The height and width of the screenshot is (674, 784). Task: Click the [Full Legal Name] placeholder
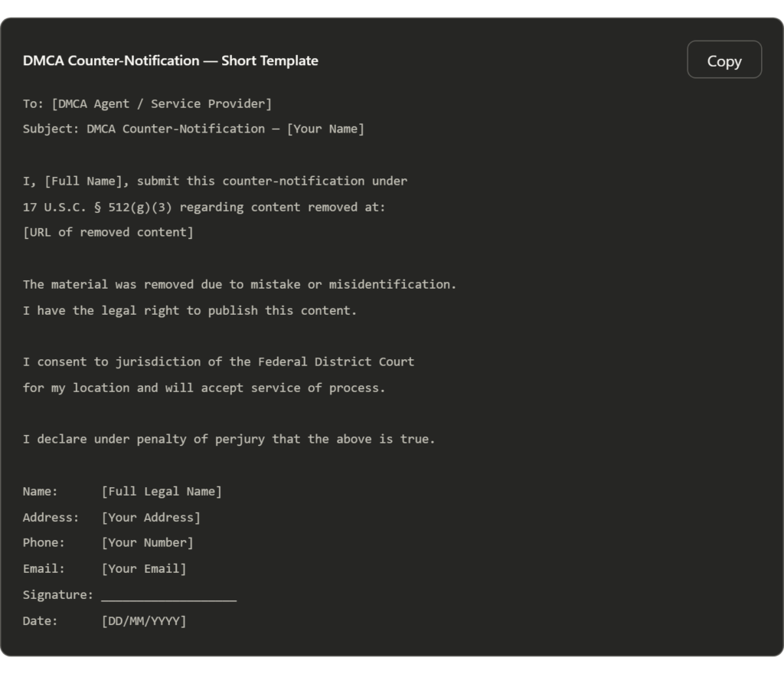[162, 491]
